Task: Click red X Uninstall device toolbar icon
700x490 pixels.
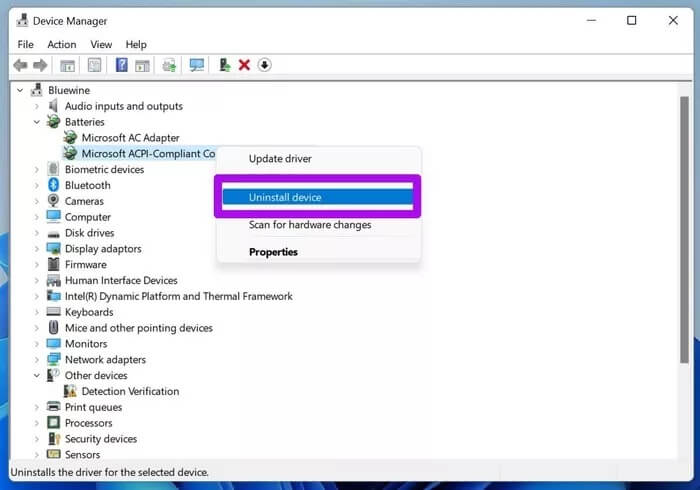Action: click(x=244, y=65)
